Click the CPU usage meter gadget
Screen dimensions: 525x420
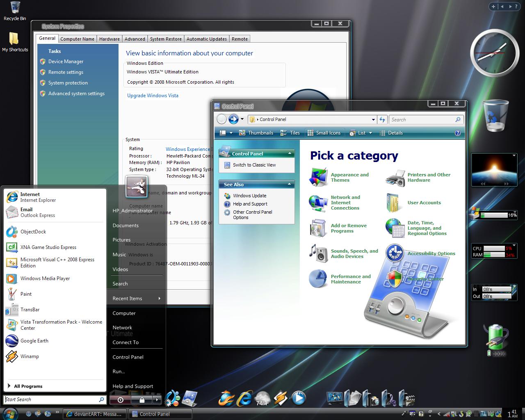point(493,248)
